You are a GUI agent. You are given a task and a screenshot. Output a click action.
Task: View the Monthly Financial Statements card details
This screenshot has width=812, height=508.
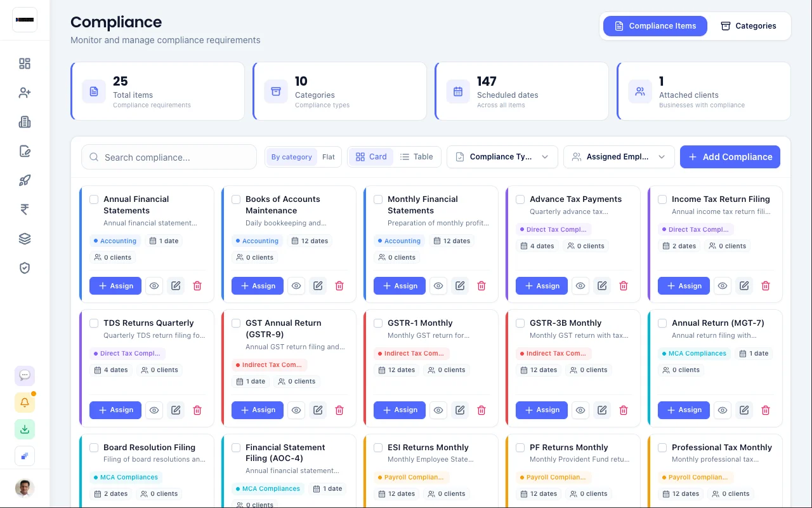(438, 286)
